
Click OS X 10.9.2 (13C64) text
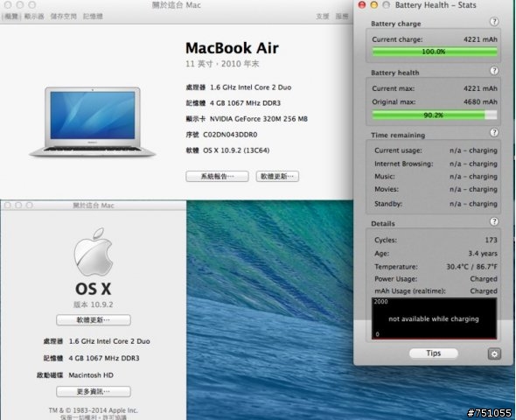(236, 150)
